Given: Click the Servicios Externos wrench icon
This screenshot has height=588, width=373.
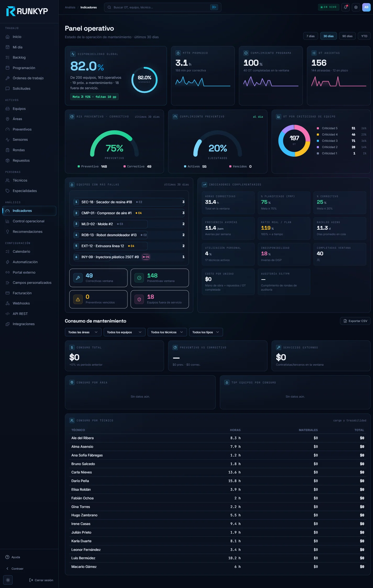Looking at the screenshot, I should (x=279, y=347).
